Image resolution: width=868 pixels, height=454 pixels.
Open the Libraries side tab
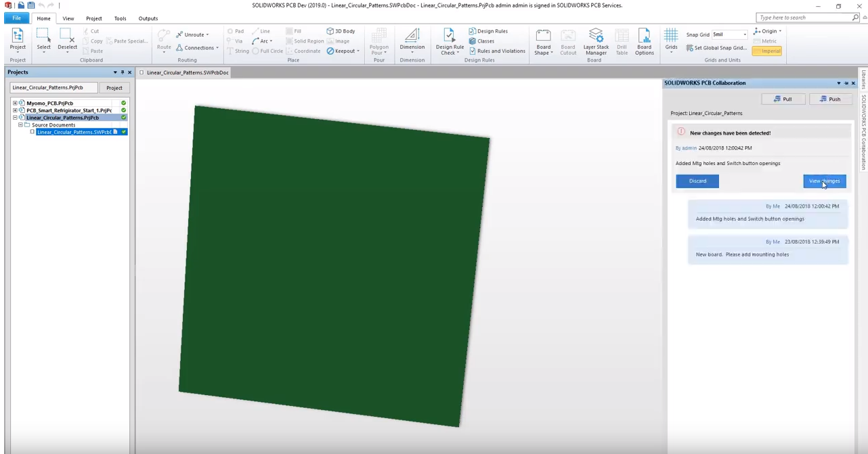click(x=863, y=80)
